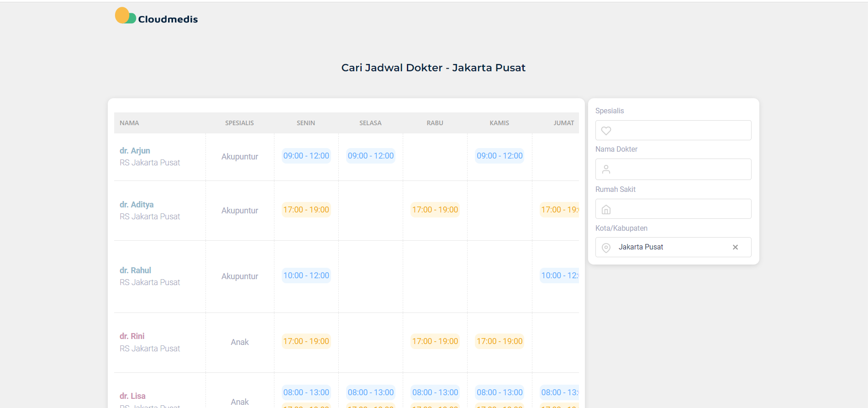Clear the Jakarta Pusat city filter
Screen dimensions: 868x408
[735, 247]
